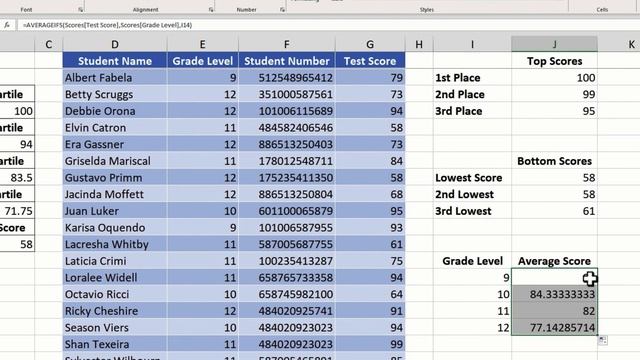This screenshot has height=360, width=640.
Task: Click the Student Number table header
Action: click(287, 61)
